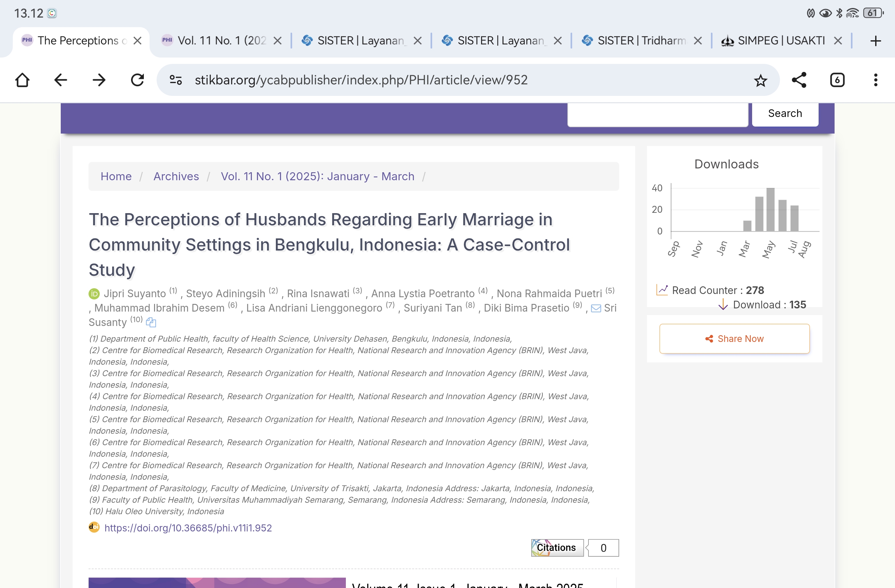
Task: Click Universitas Muhammadiyah Semarang affiliation line
Action: (x=339, y=500)
